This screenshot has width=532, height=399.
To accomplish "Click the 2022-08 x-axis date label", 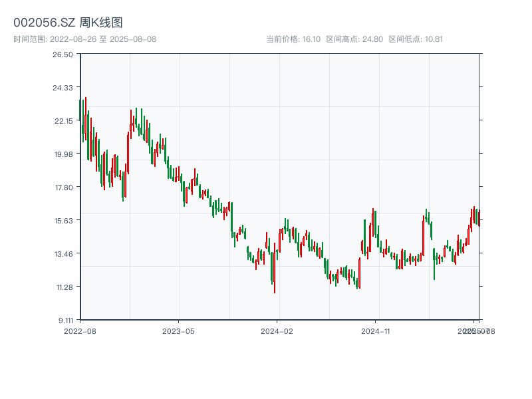I will click(80, 331).
